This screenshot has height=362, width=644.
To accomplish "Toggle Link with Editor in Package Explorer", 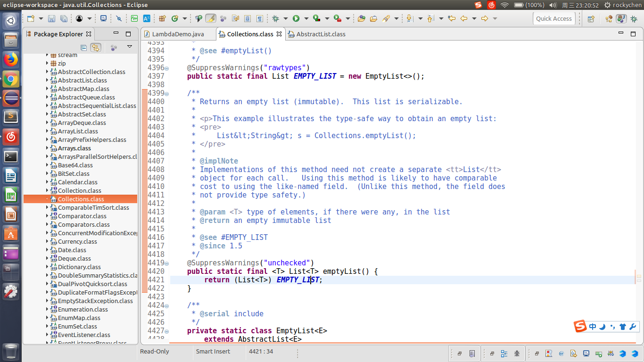I will point(96,48).
